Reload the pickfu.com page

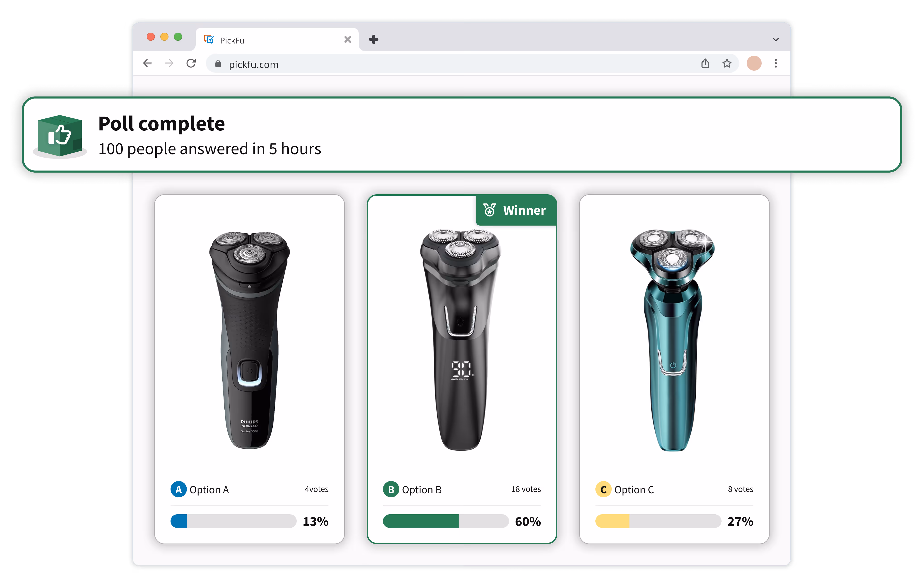(191, 63)
